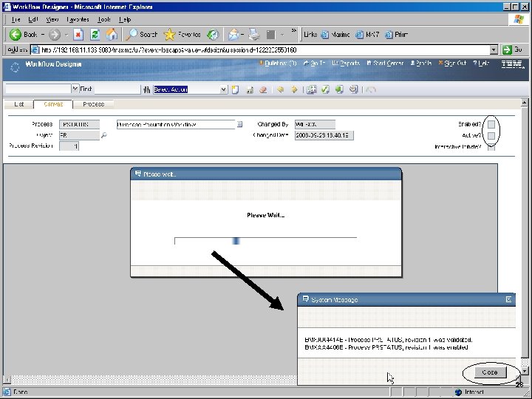Open the MX7 links shortcut
This screenshot has width=532, height=399.
pyautogui.click(x=367, y=34)
